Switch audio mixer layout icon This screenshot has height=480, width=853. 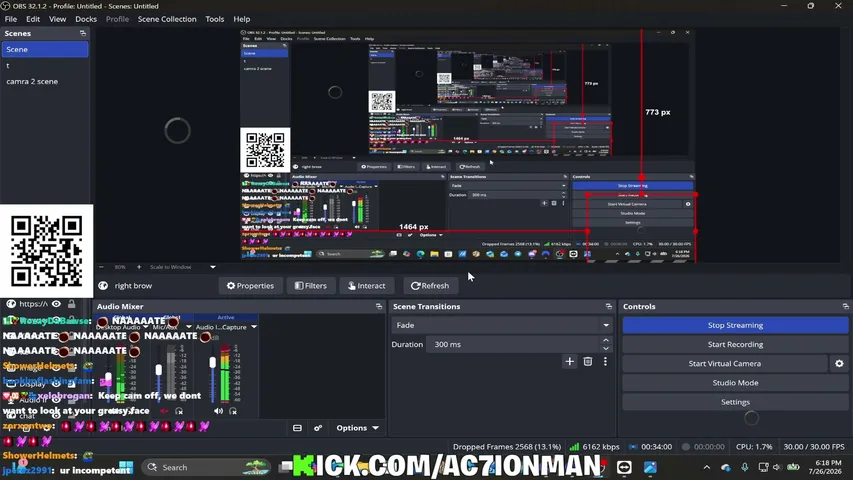[297, 428]
